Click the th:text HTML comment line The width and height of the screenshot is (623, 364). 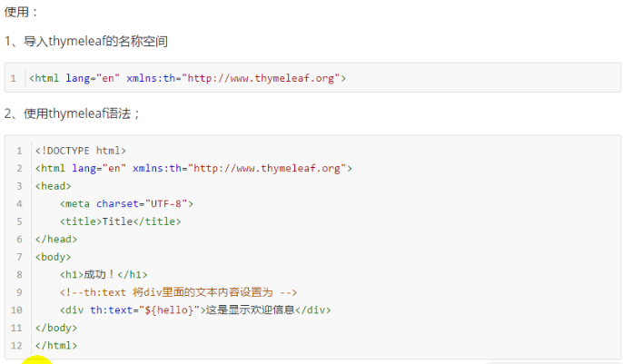[x=178, y=292]
